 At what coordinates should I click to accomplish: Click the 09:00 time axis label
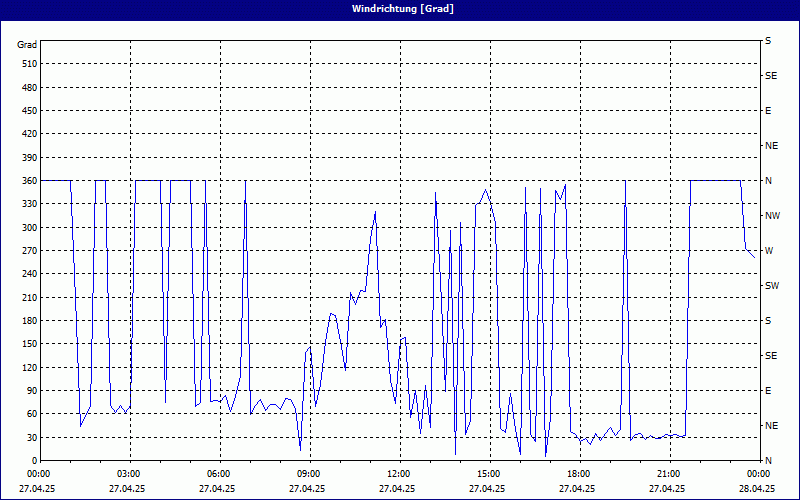pos(308,473)
